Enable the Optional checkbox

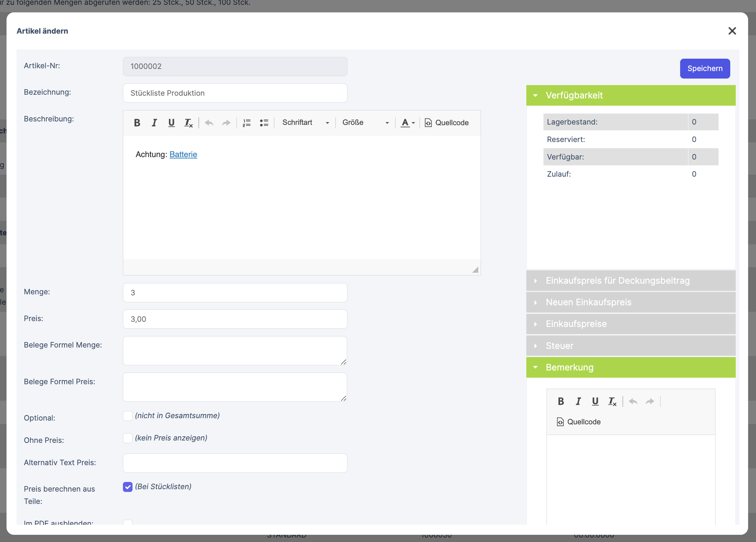click(x=128, y=416)
